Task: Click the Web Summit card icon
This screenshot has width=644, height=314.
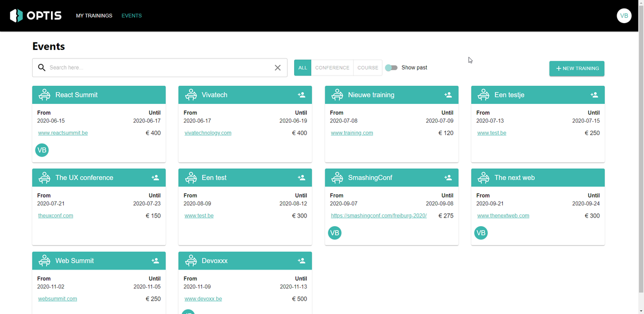Action: point(45,261)
